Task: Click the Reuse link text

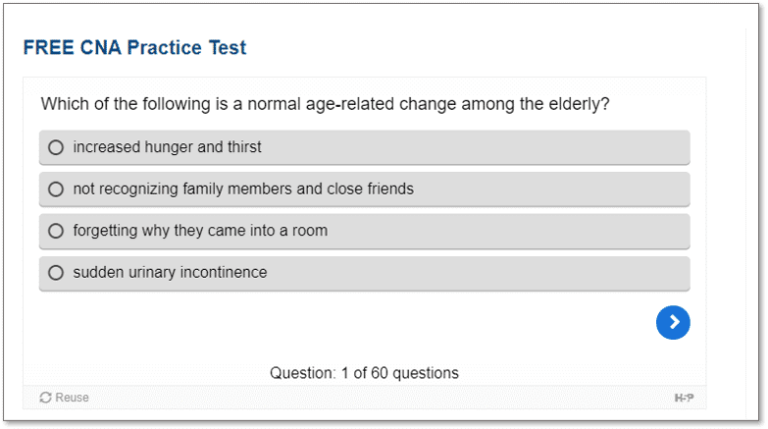Action: click(72, 398)
